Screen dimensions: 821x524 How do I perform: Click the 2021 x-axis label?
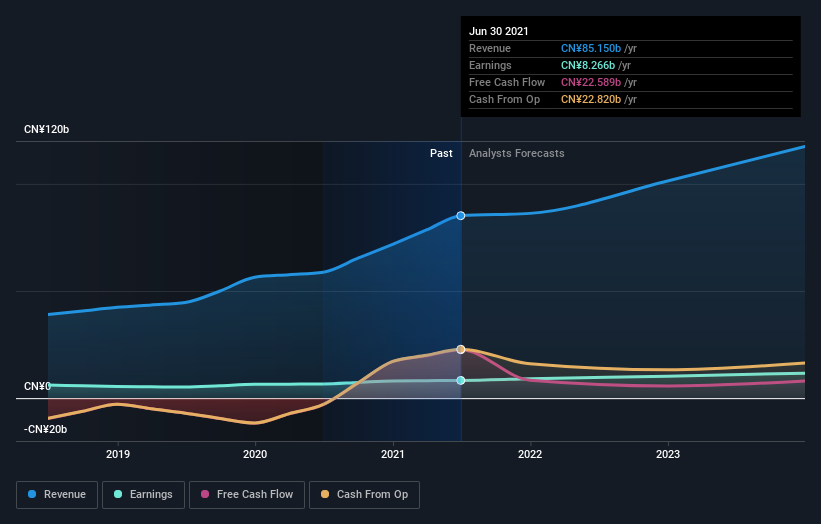[393, 454]
